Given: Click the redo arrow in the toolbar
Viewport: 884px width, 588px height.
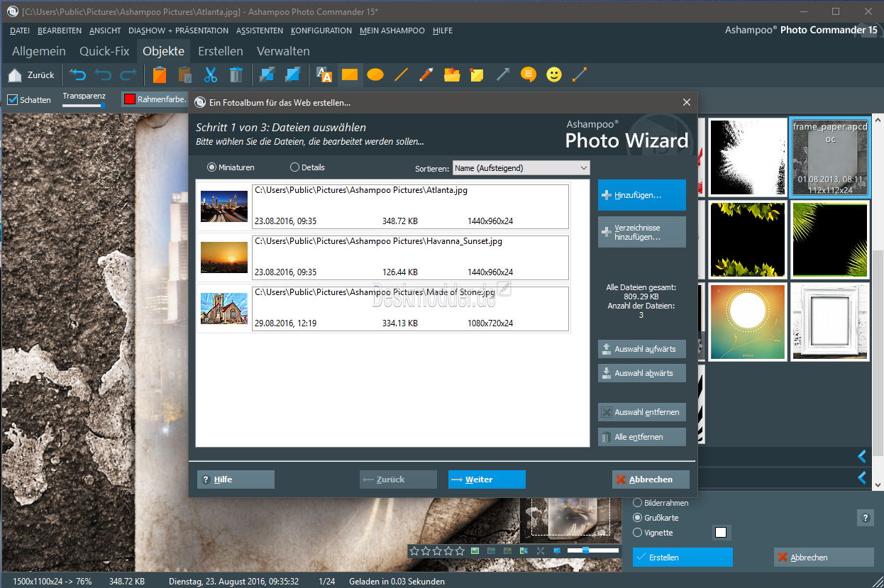Looking at the screenshot, I should point(128,74).
